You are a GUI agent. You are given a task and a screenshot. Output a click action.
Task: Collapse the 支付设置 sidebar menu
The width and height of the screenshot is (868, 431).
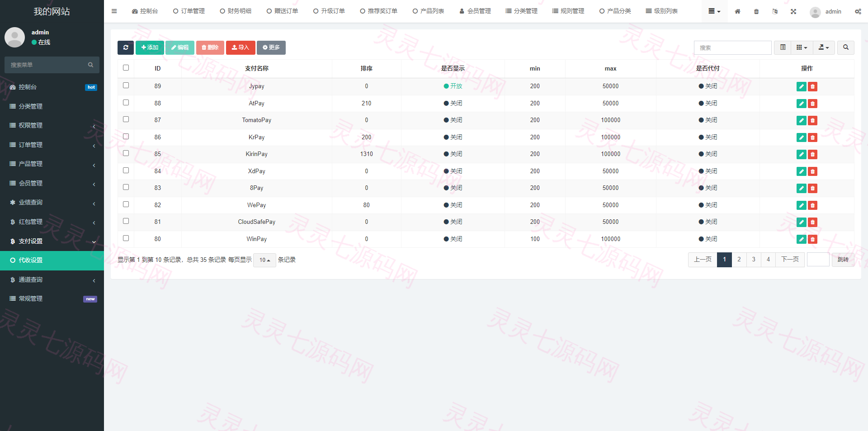tap(52, 241)
